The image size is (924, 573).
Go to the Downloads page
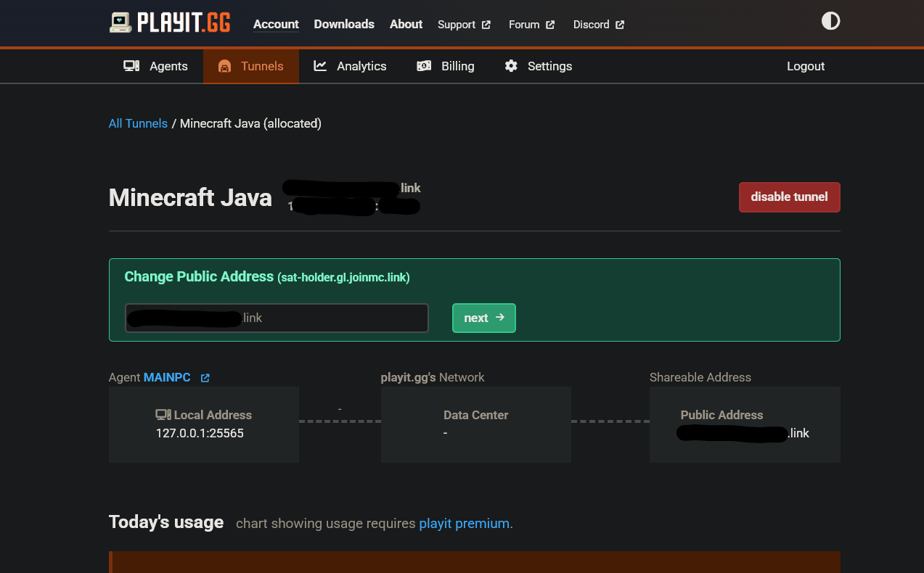pyautogui.click(x=344, y=24)
